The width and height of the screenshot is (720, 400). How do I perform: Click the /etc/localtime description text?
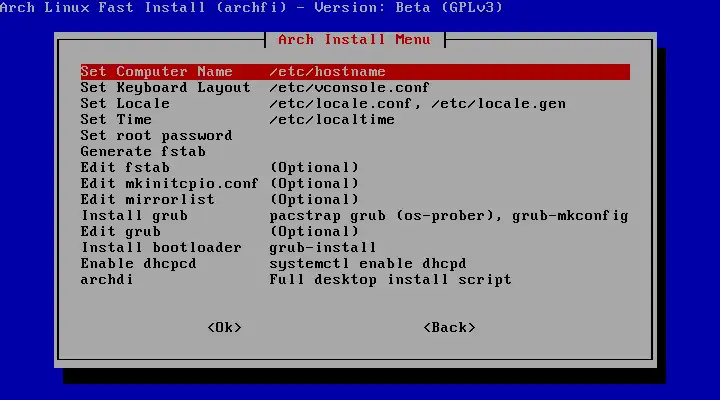pyautogui.click(x=332, y=120)
